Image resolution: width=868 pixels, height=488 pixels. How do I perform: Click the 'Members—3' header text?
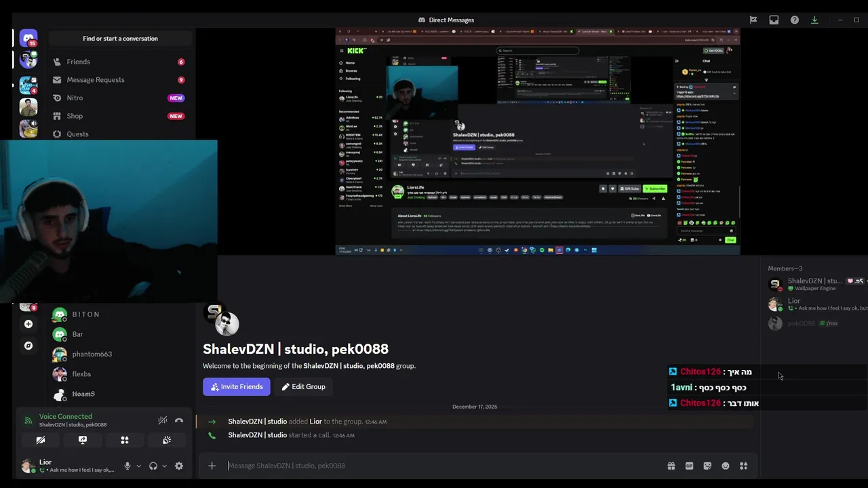tap(785, 268)
